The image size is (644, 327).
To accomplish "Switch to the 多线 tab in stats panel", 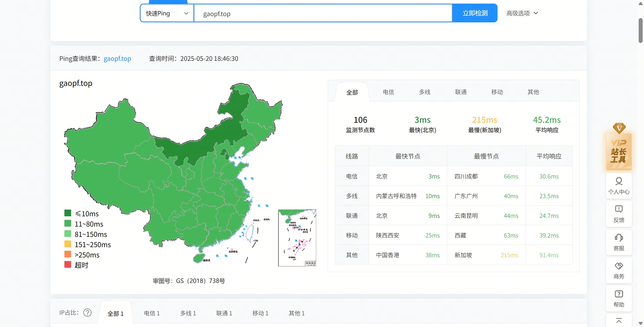I will click(424, 92).
